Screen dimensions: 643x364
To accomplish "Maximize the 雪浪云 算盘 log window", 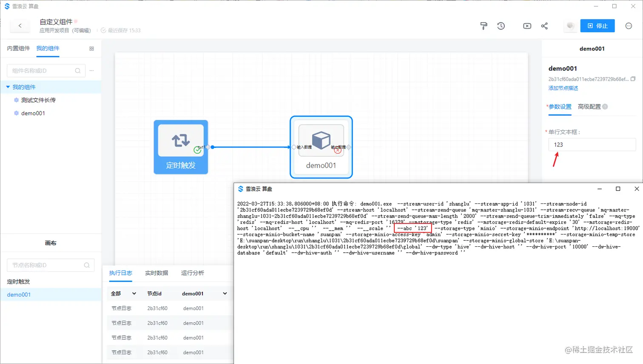I will point(618,189).
